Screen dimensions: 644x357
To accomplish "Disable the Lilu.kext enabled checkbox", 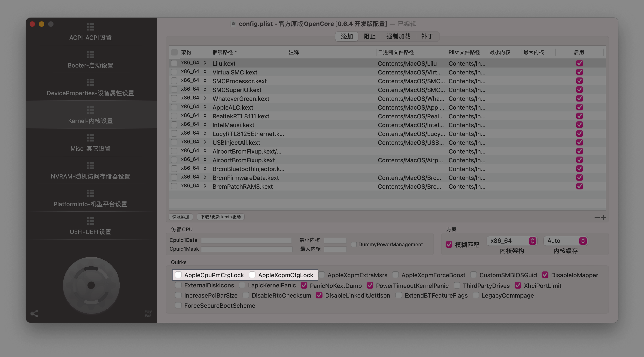I will (x=579, y=63).
